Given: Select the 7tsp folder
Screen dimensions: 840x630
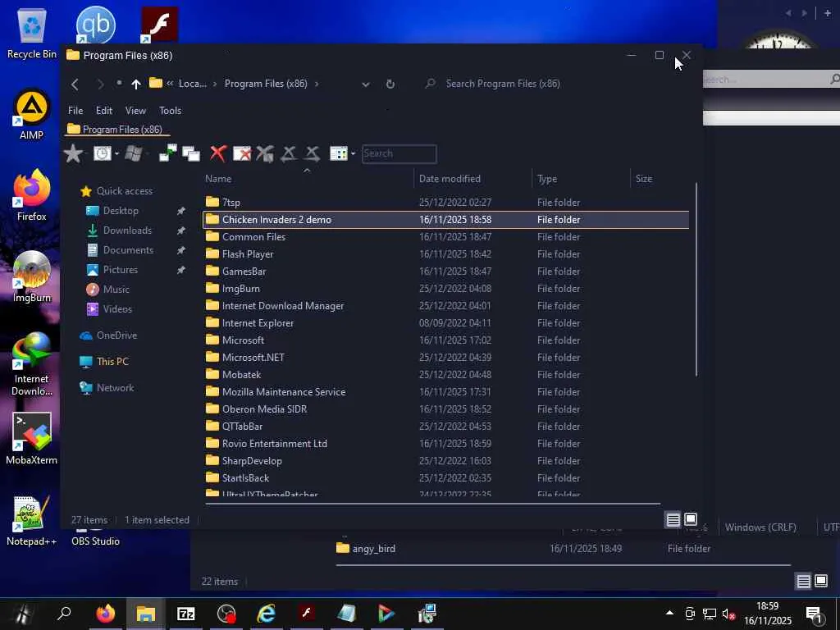Looking at the screenshot, I should (445, 203).
